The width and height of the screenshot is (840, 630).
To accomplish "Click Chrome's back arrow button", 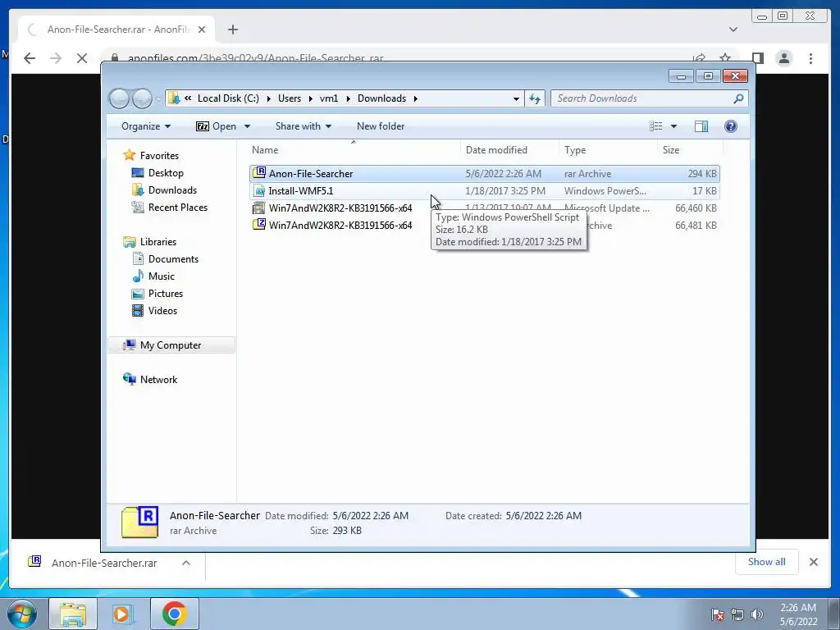I will point(30,58).
